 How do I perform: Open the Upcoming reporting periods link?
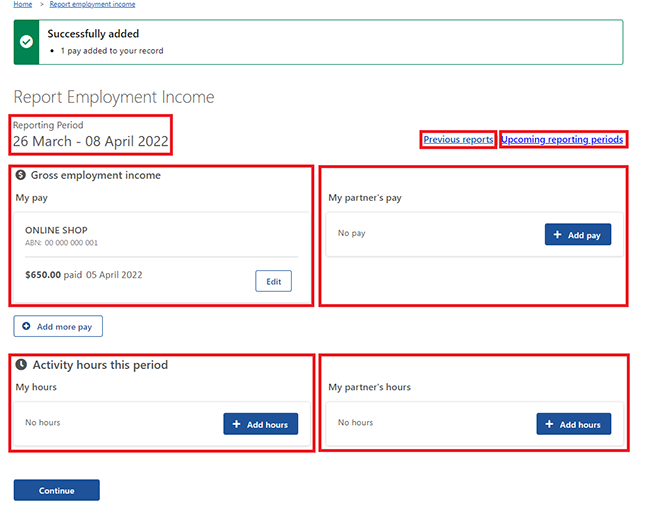pos(562,140)
